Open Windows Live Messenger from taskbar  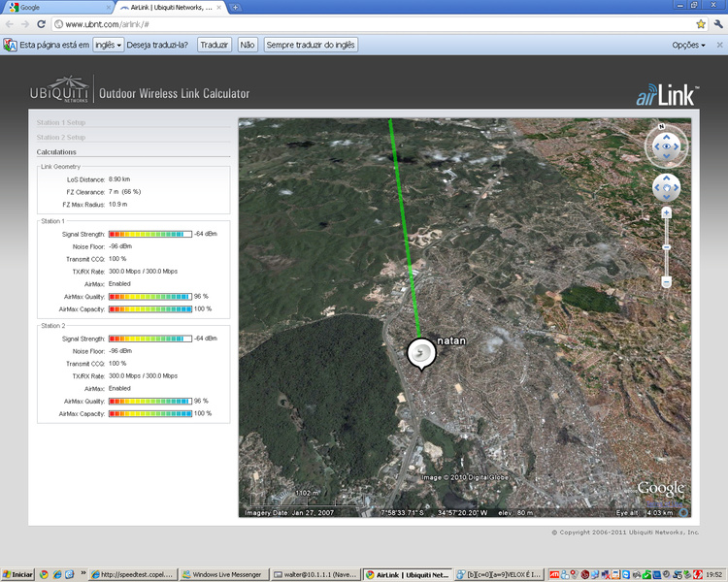click(x=224, y=574)
